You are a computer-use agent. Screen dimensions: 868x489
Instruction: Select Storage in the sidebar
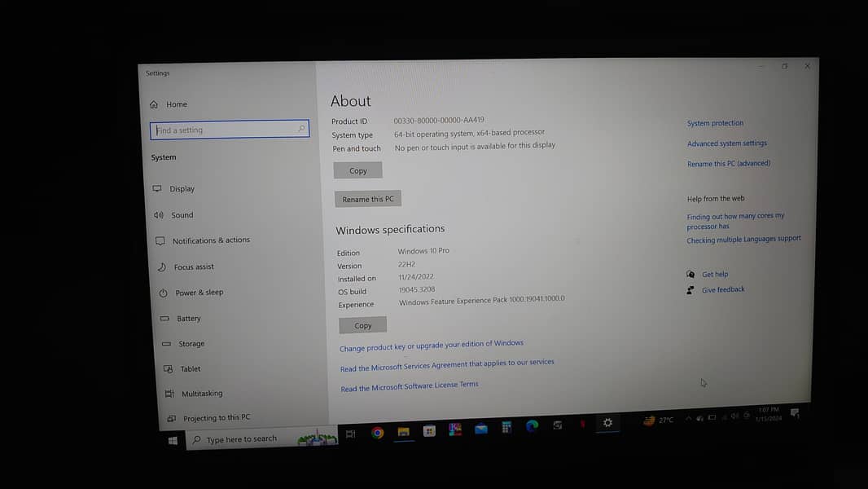coord(191,344)
